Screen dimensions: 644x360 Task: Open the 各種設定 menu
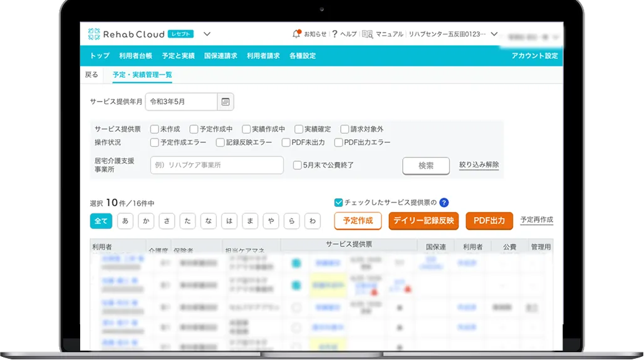click(303, 56)
